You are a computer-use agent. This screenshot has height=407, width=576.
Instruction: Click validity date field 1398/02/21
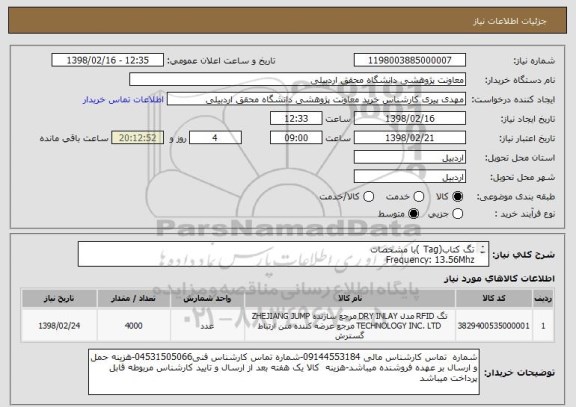click(410, 138)
